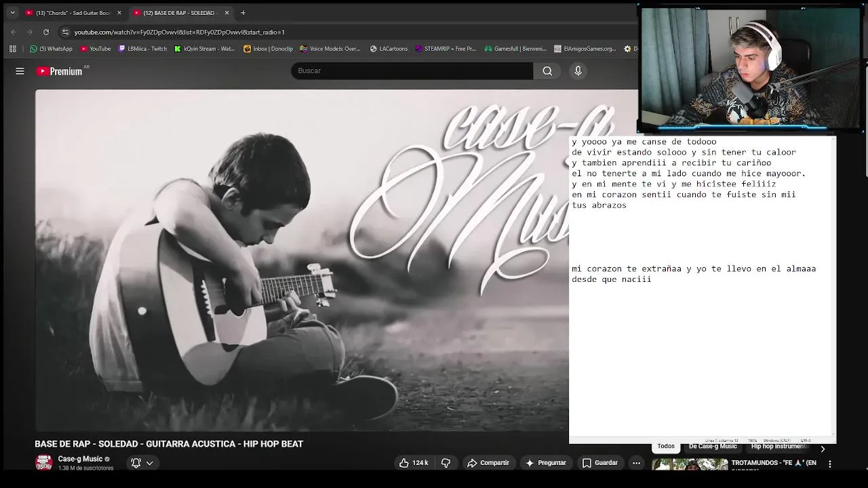Open the Voice Models bookmark

point(330,49)
